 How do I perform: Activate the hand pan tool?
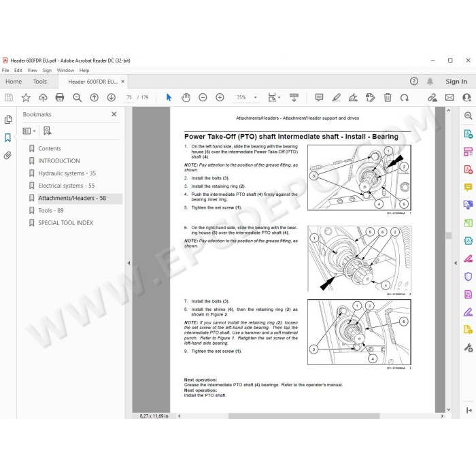186,97
